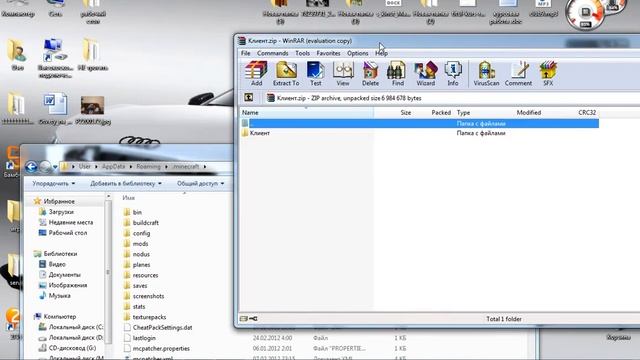Open Добавить в библиотеку dropdown
640x360 pixels.
tap(126, 184)
